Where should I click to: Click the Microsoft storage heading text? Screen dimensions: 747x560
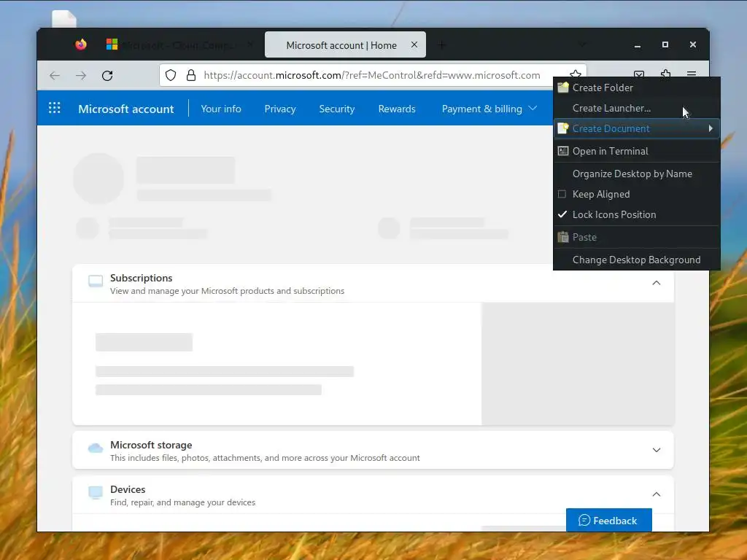[x=151, y=445]
